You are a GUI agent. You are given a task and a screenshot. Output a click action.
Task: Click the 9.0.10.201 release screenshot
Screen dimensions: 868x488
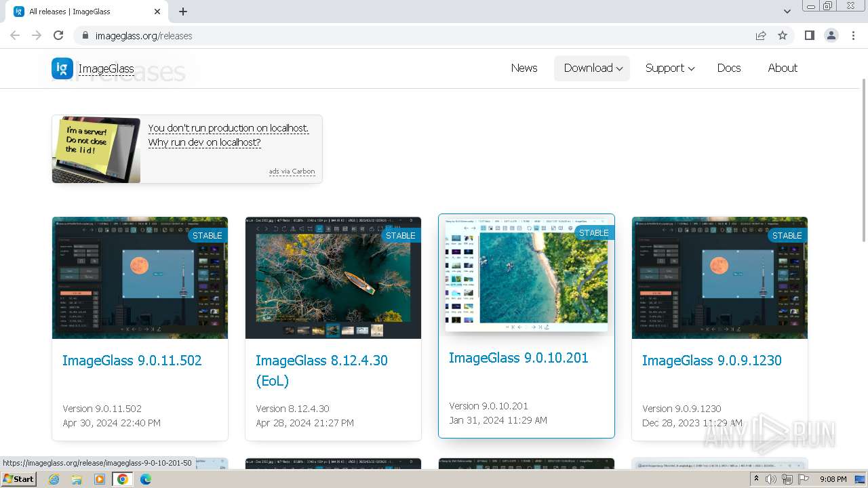click(526, 275)
